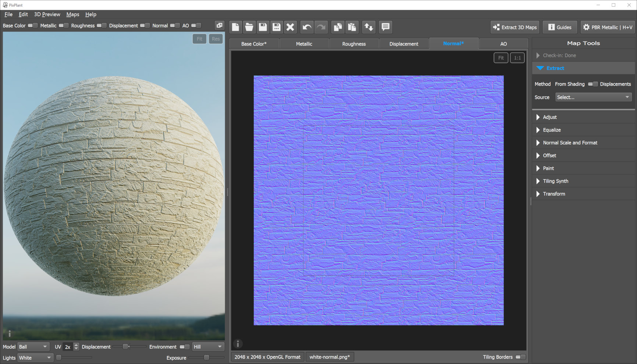
Task: Click the swap arrows toolbar icon
Action: (x=369, y=27)
